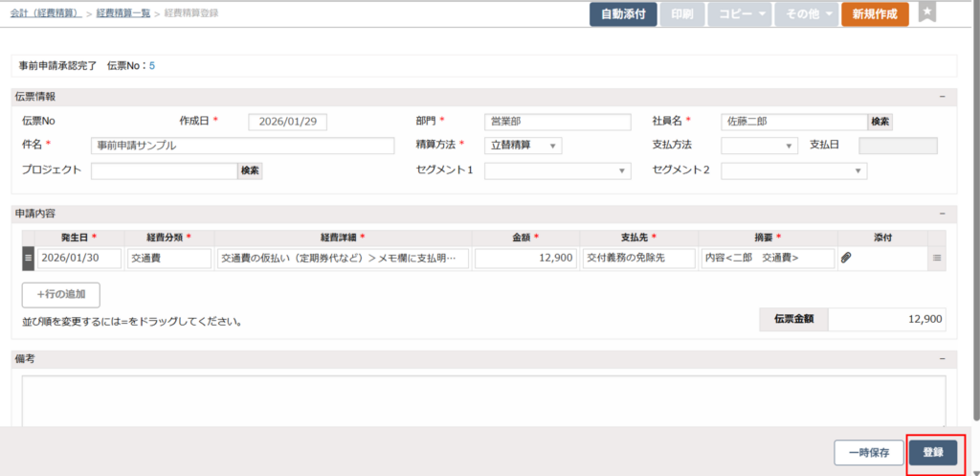Click the 件名 input field

coord(242,146)
